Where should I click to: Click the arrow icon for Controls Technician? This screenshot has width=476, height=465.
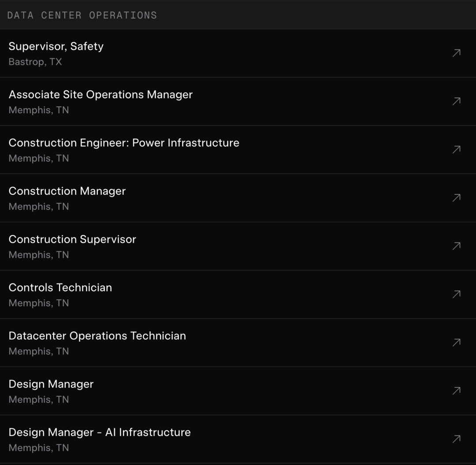tap(456, 294)
